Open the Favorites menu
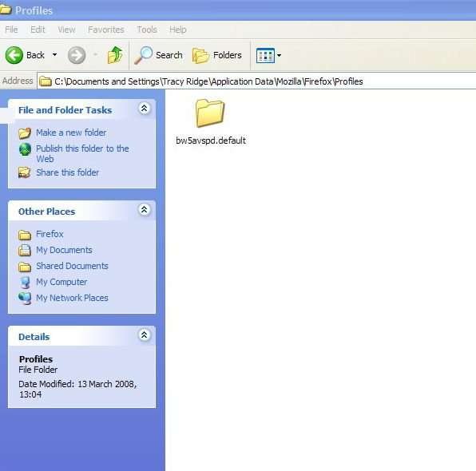The image size is (476, 471). (106, 30)
